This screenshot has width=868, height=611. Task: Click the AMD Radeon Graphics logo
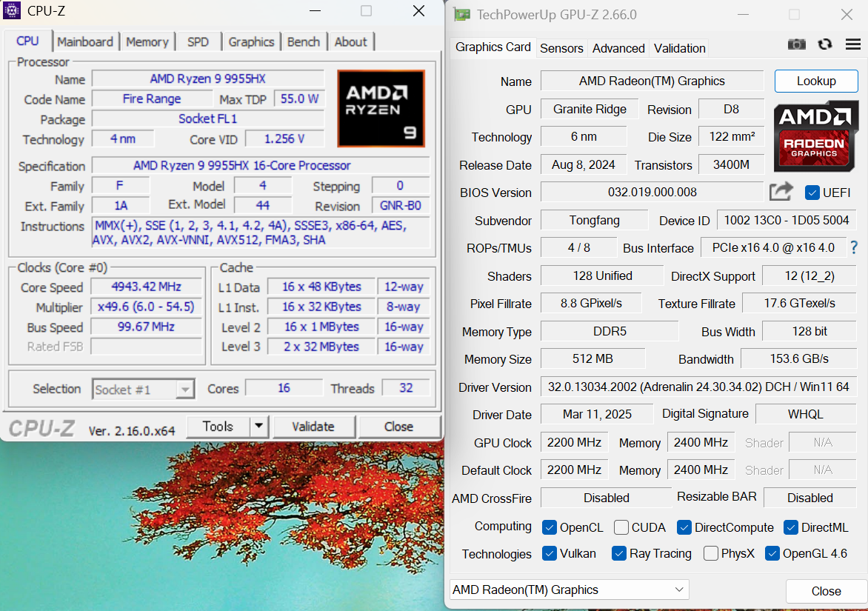[816, 137]
